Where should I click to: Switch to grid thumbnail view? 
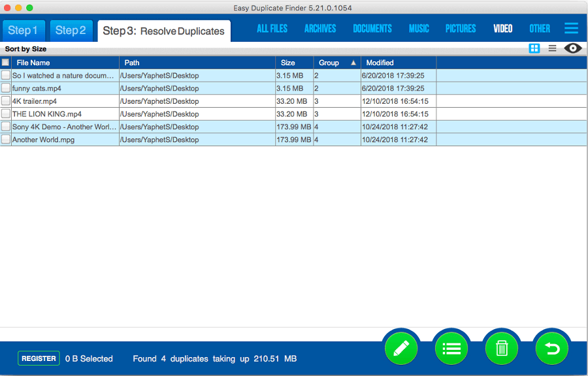coord(534,48)
